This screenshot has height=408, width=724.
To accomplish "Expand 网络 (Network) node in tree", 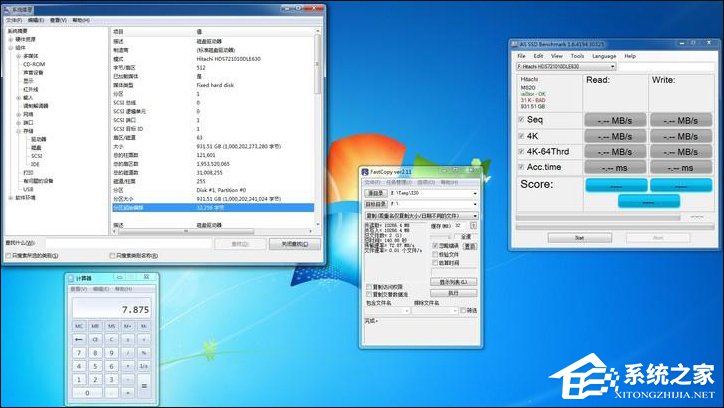I will pos(18,114).
